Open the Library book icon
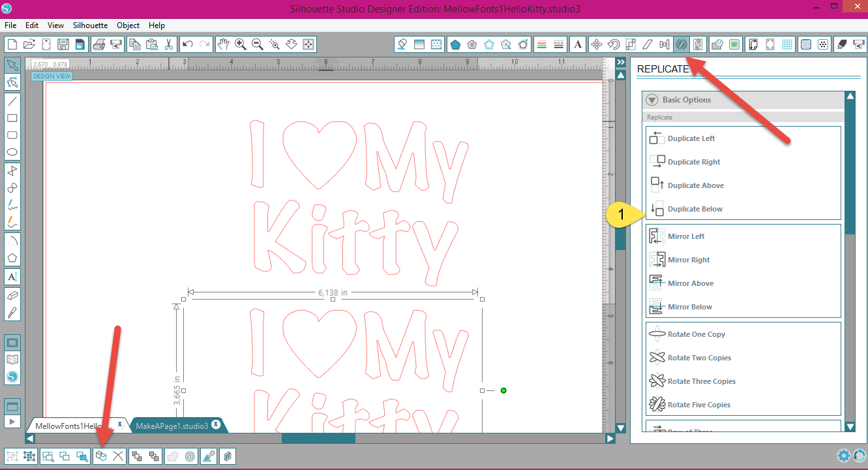Viewport: 868px width, 470px height. click(12, 360)
